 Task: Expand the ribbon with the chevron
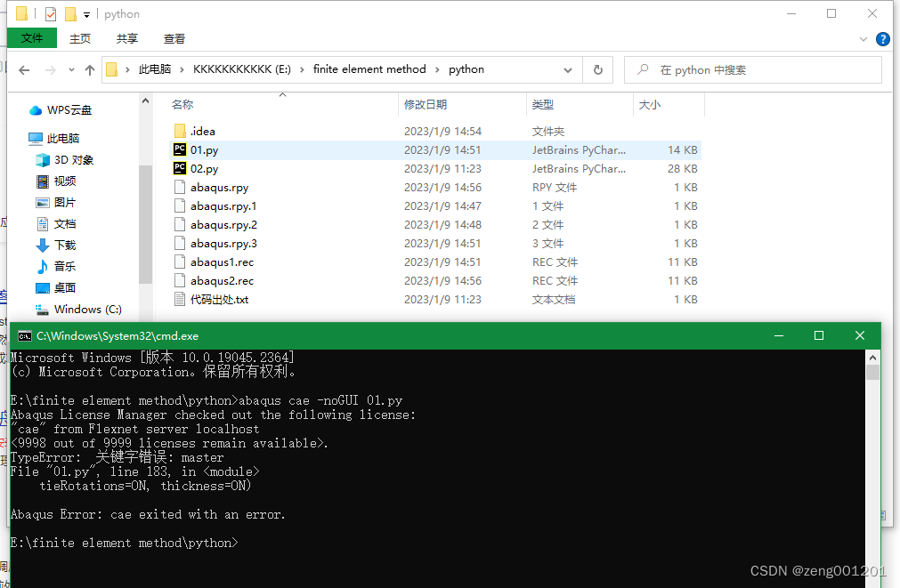[x=864, y=39]
